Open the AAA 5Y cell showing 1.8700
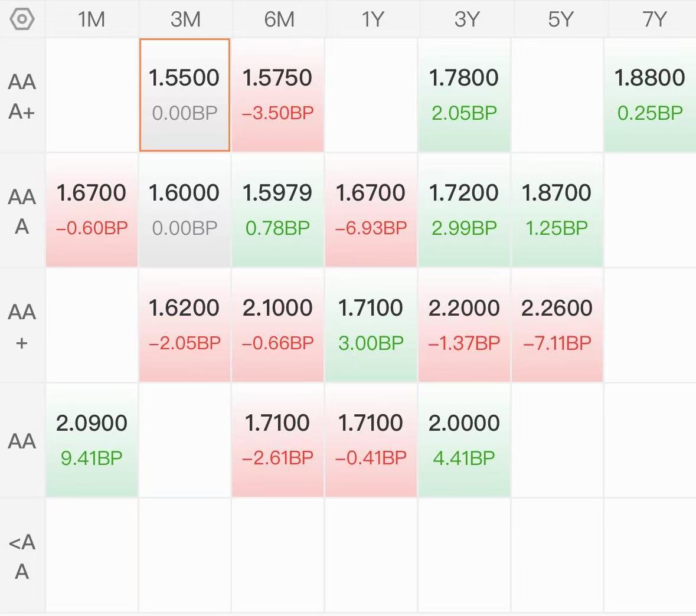This screenshot has height=616, width=696. 557,210
